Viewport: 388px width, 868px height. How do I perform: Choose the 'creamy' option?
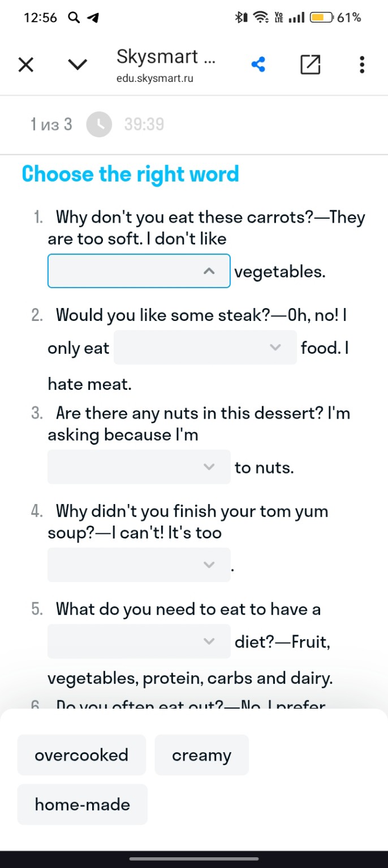point(201,755)
